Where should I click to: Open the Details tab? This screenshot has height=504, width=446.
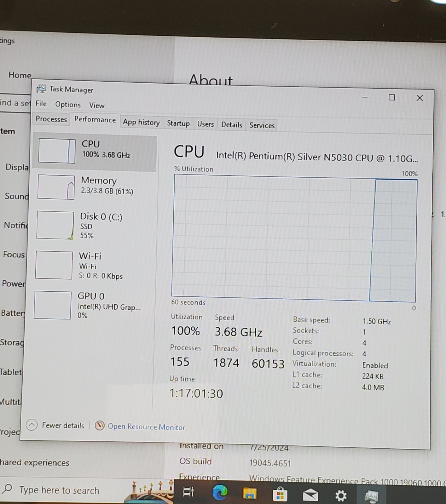coord(232,125)
